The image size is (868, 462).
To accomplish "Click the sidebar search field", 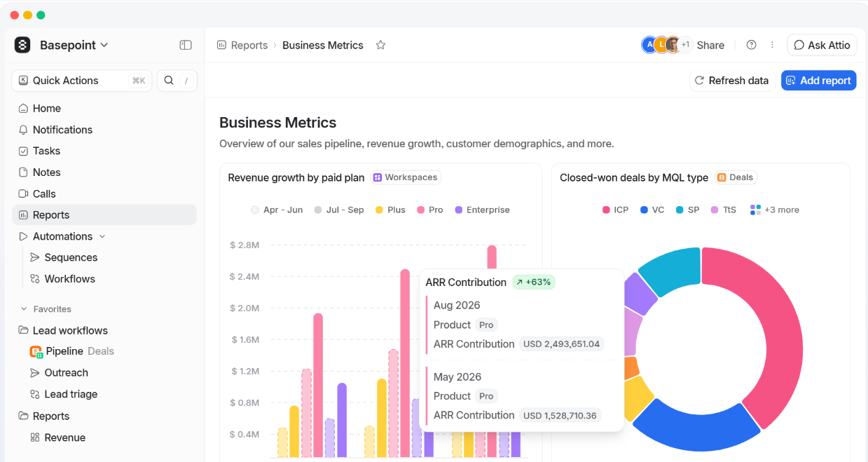I will coord(177,81).
